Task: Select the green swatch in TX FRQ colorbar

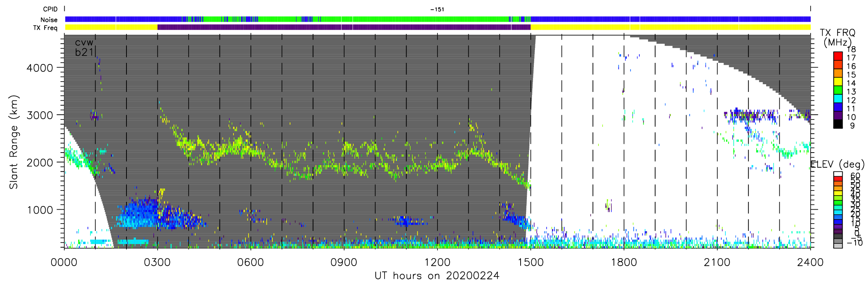Action: [838, 90]
